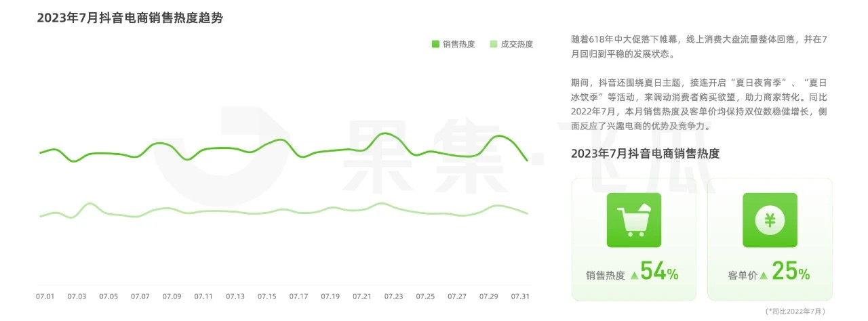
Task: Click the light green legend swatch
Action: click(494, 44)
